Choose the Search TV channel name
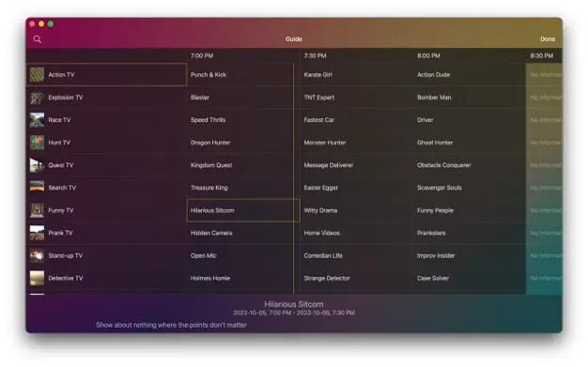 tap(62, 188)
